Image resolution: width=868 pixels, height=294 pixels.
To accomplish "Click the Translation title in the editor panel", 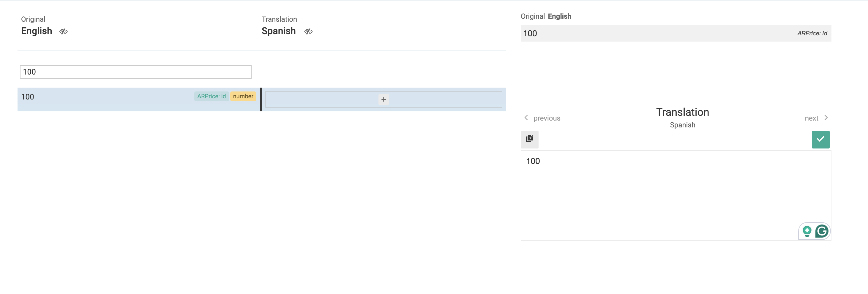I will (682, 112).
